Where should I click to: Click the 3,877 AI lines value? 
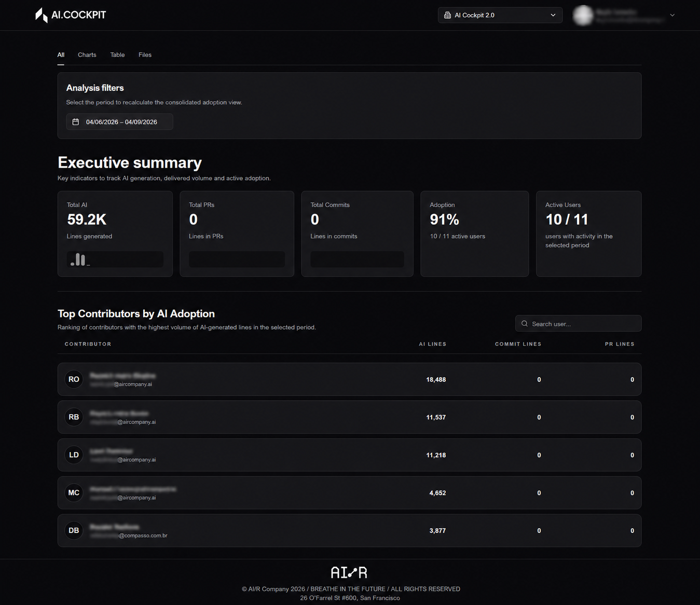click(437, 531)
